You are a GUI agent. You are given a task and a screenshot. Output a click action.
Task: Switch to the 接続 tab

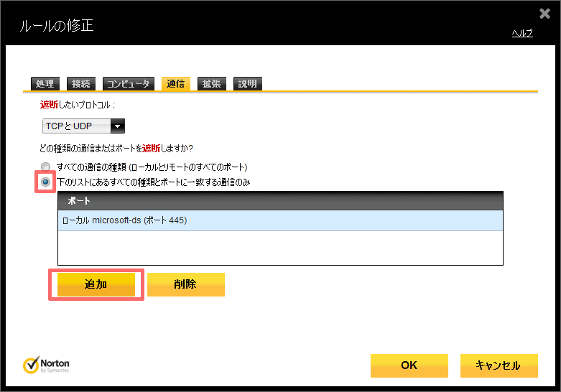coord(81,84)
